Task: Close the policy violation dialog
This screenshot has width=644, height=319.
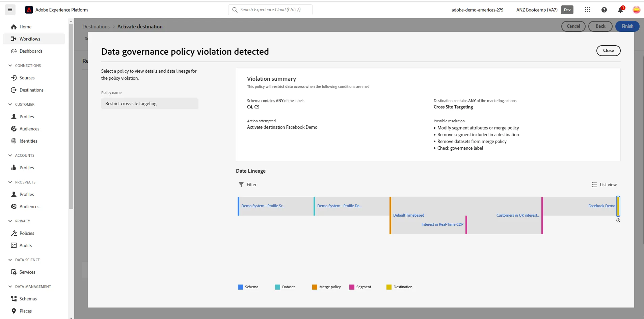Action: coord(608,51)
